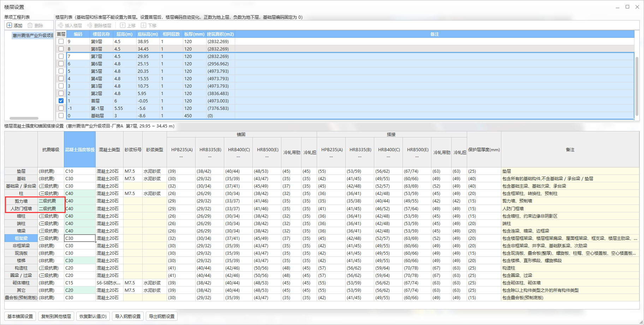Select project 惠州震浩产业升级项目 in the list
Screen dimensions: 644x325
click(32, 35)
